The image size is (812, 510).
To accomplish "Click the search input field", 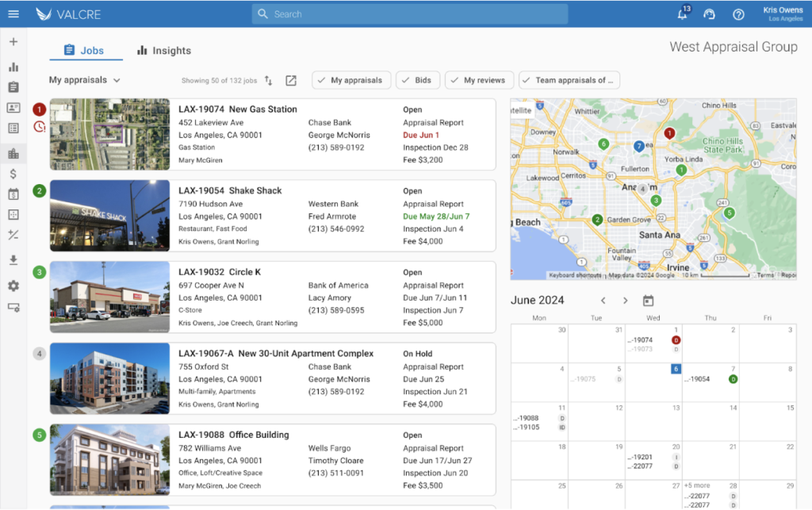I will (x=410, y=14).
